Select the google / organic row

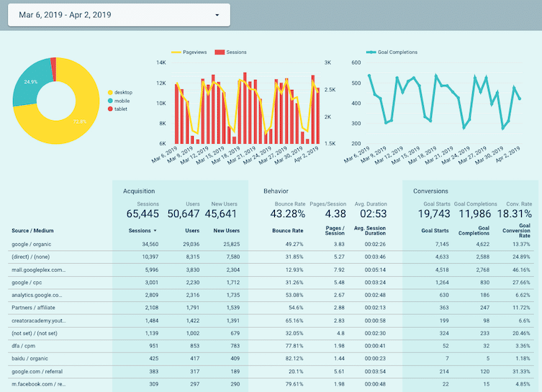[x=32, y=245]
